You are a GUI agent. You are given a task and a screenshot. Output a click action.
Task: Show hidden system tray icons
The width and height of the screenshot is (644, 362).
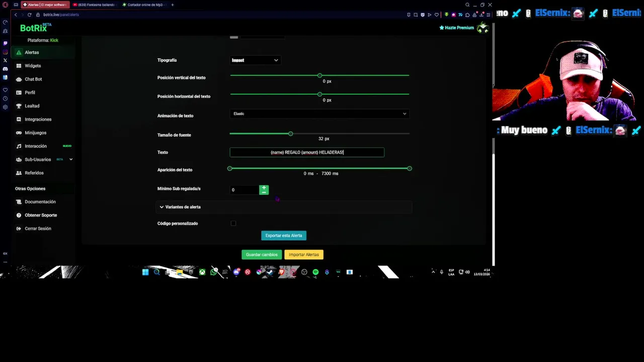pos(433,271)
